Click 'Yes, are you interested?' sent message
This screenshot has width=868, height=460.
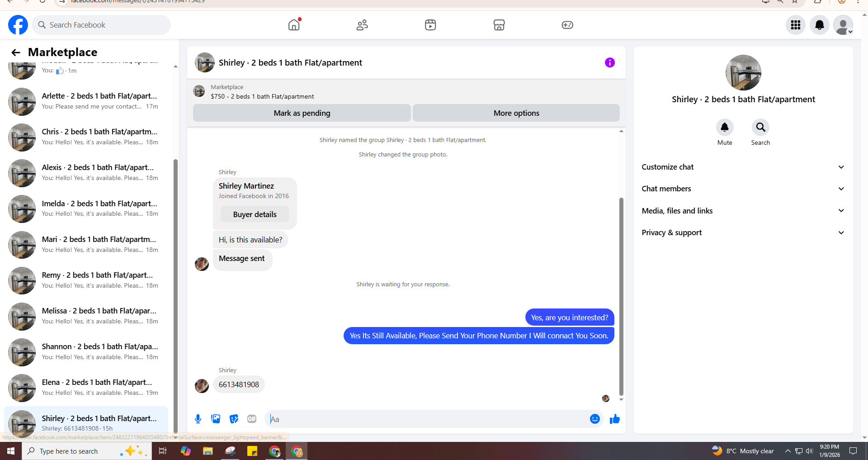point(570,318)
